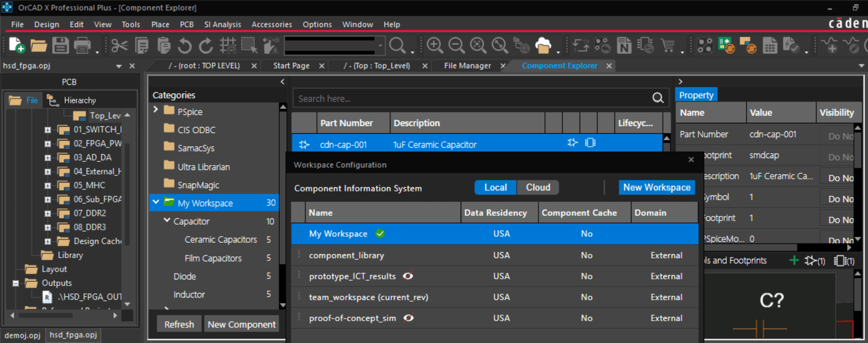The image size is (868, 343).
Task: Click the shopping cart toolbar icon
Action: (668, 46)
